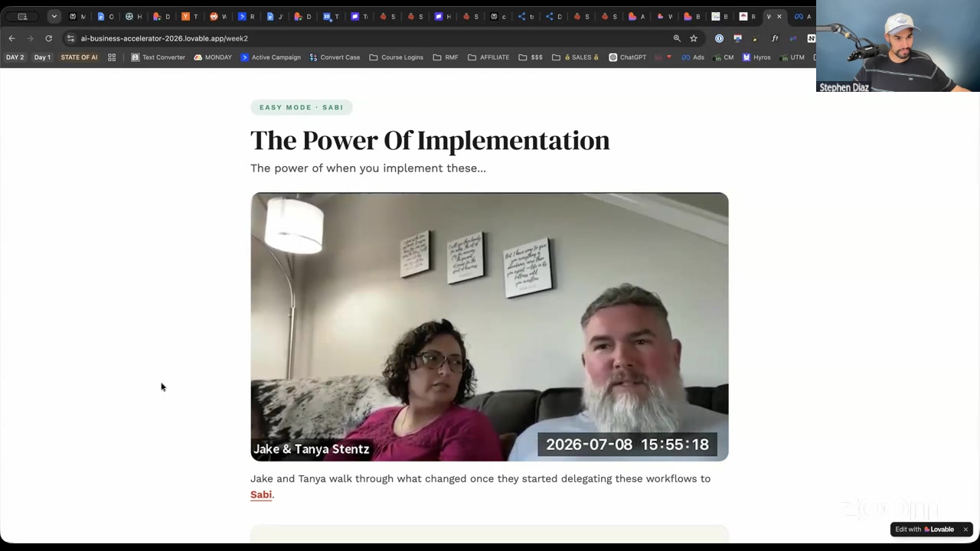Open the tab search dropdown arrow
980x551 pixels.
tap(54, 16)
